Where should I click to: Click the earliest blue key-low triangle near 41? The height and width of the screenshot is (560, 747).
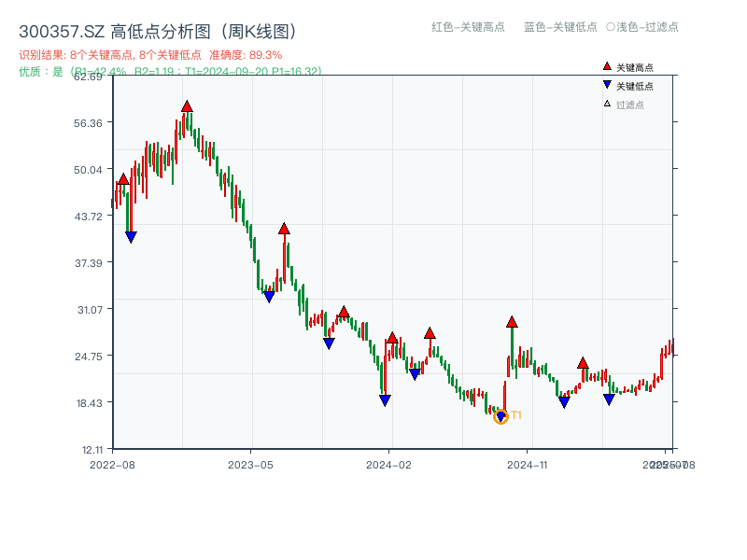(x=131, y=237)
